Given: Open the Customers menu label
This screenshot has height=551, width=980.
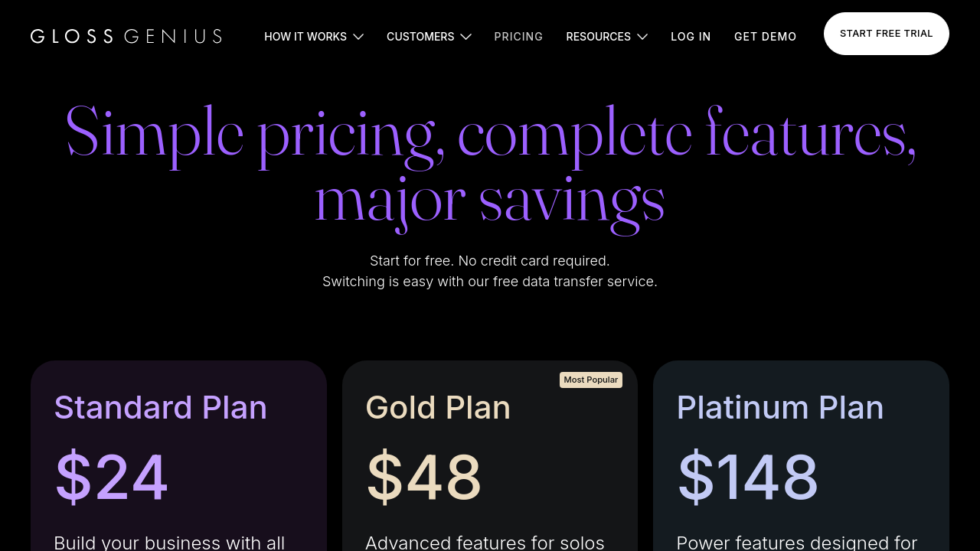Looking at the screenshot, I should pos(420,37).
